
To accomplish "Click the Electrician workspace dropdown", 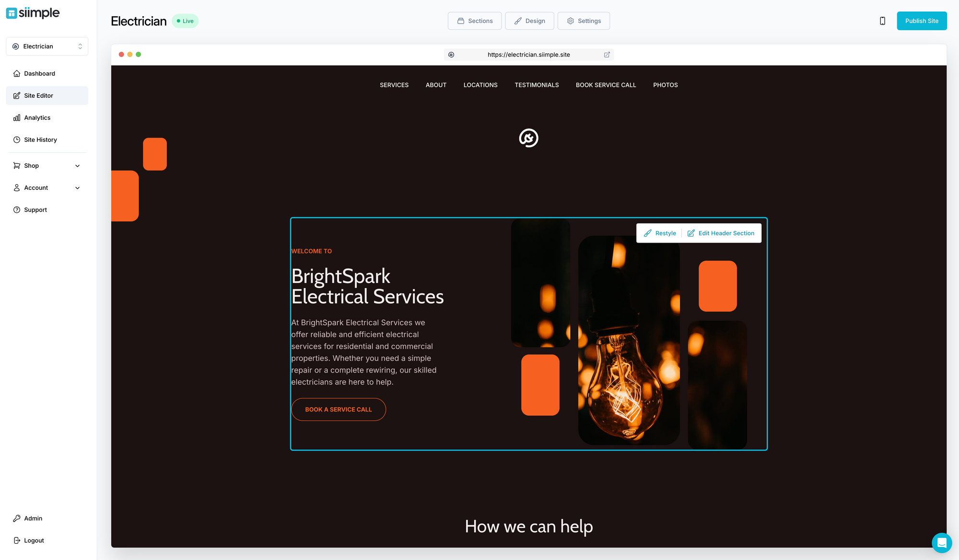I will (47, 46).
